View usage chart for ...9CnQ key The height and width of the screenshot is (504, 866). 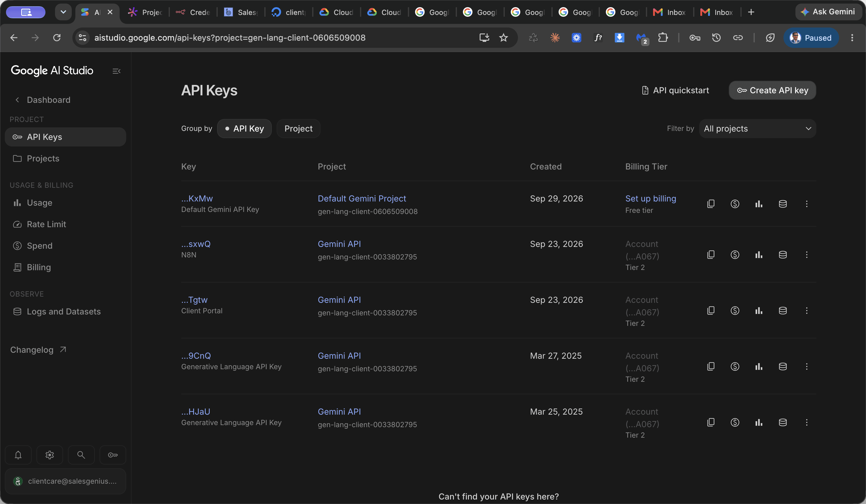(x=759, y=366)
